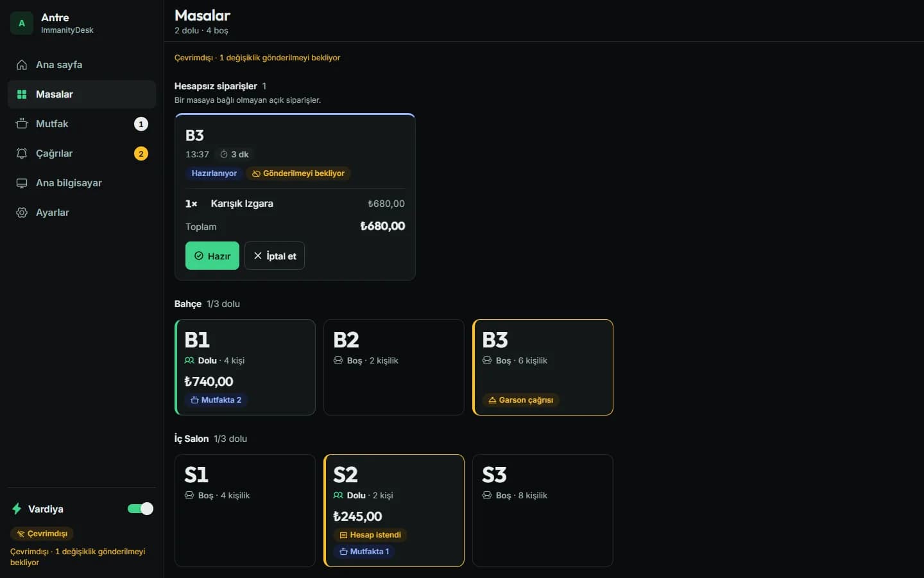Open the Çağrılar section
Viewport: 924px width, 578px height.
coord(82,153)
